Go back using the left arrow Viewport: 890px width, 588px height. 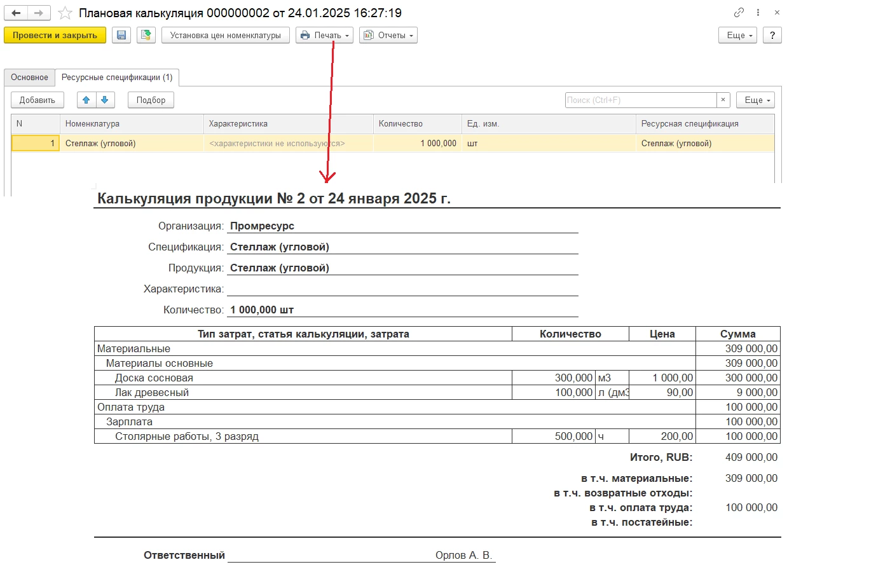pyautogui.click(x=16, y=13)
